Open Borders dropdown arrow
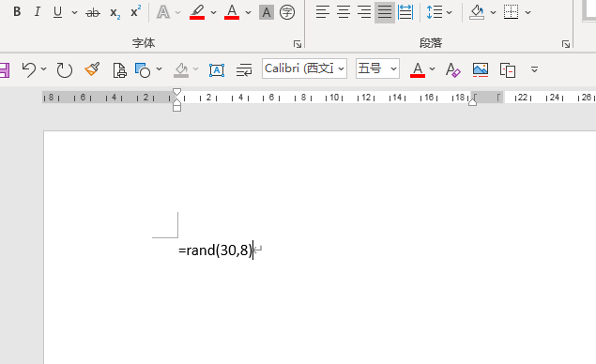596x364 pixels. (x=528, y=12)
